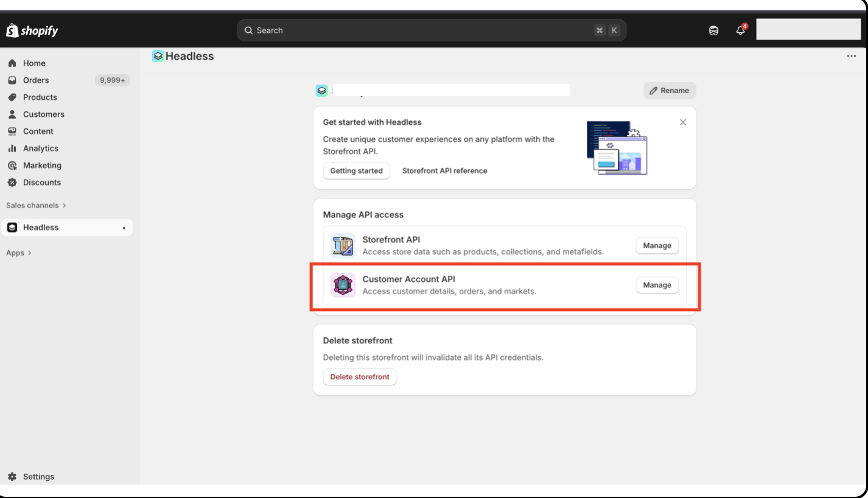Manage the Storefront API
Image resolution: width=868 pixels, height=498 pixels.
tap(657, 246)
